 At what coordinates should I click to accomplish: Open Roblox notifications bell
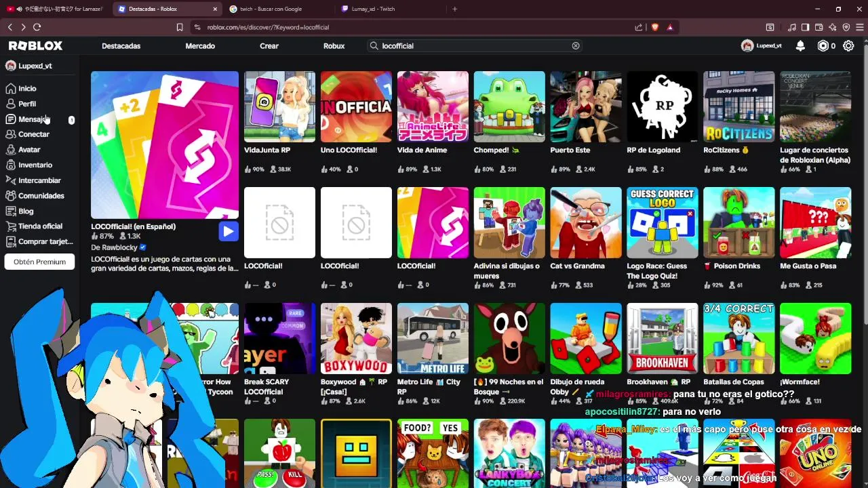pos(800,46)
